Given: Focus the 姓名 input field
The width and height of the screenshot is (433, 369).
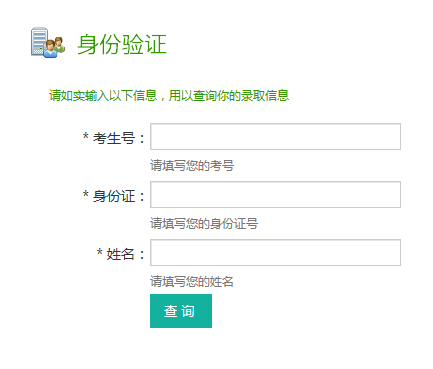Looking at the screenshot, I should click(275, 253).
